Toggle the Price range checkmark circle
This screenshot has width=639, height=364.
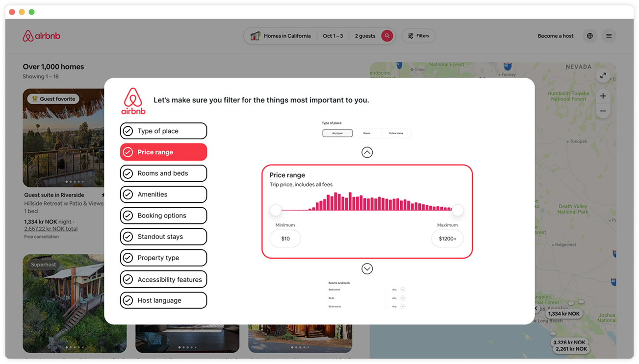[128, 152]
